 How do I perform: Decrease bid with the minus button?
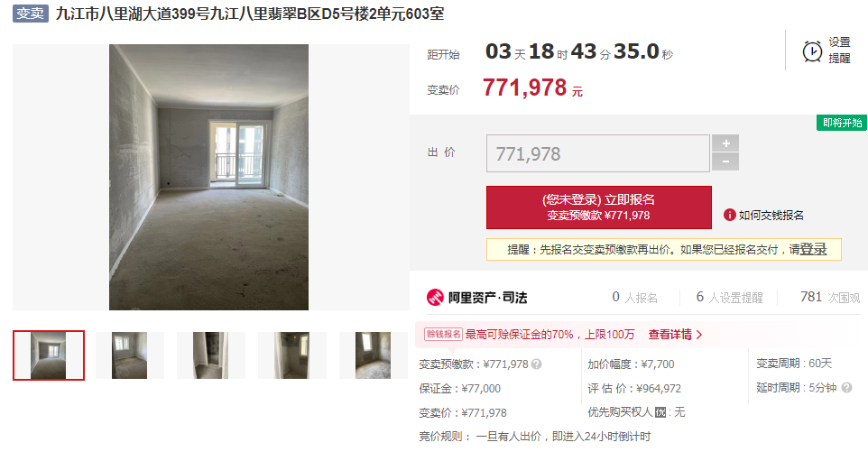tap(725, 161)
